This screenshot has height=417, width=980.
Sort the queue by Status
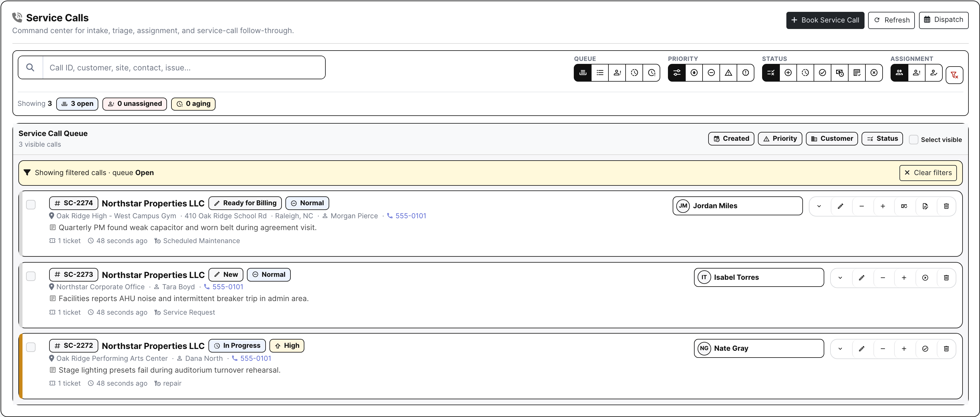pyautogui.click(x=882, y=138)
